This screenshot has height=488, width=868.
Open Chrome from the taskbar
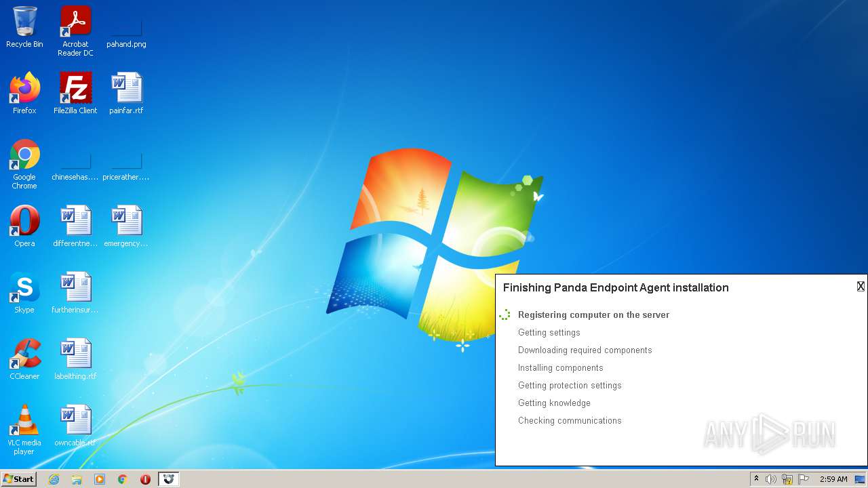123,479
